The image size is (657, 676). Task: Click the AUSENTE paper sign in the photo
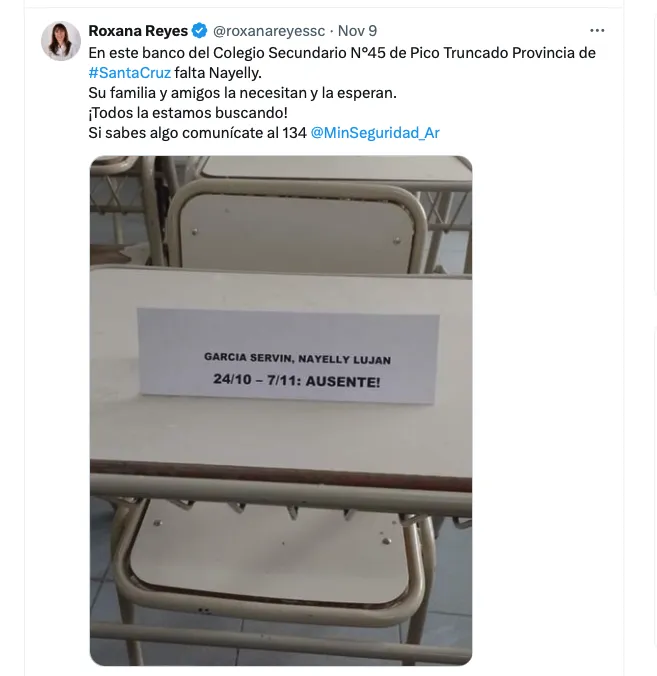[x=288, y=356]
